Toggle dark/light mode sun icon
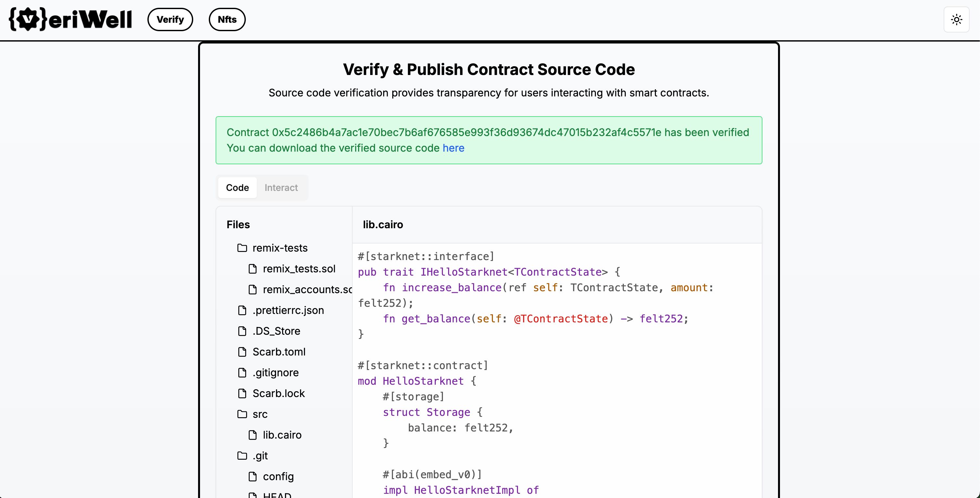The width and height of the screenshot is (980, 498). [957, 19]
